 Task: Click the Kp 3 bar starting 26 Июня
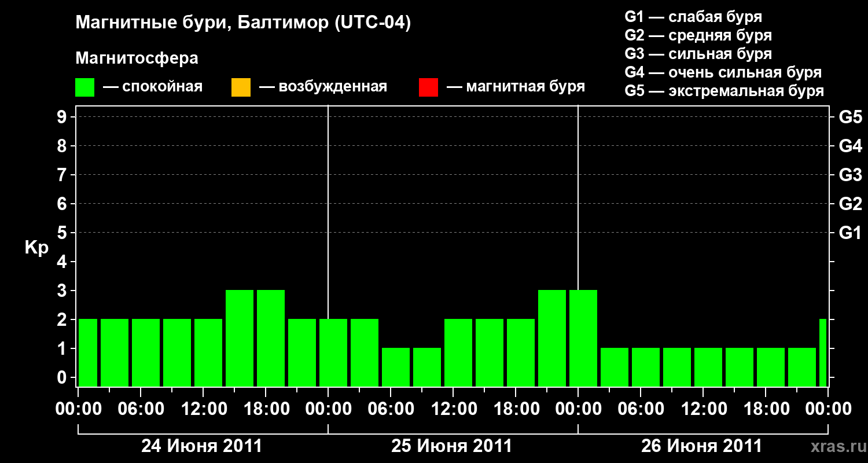(x=583, y=338)
